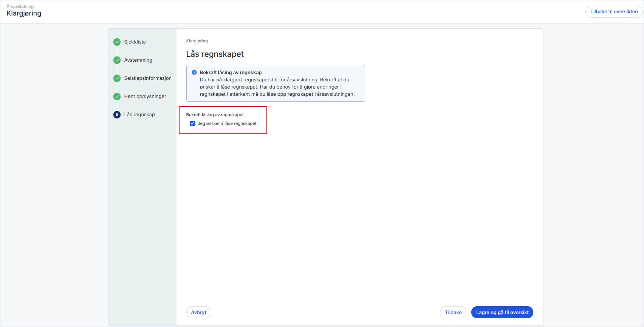Open the Avstemming step in the sidebar
Viewport: 644px width, 327px height.
coord(138,60)
